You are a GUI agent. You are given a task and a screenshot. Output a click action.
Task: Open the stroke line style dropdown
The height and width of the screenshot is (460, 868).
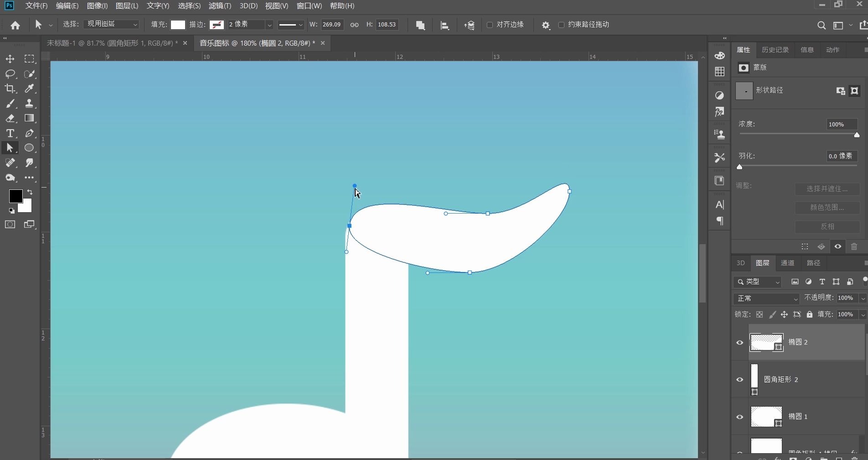tap(291, 25)
